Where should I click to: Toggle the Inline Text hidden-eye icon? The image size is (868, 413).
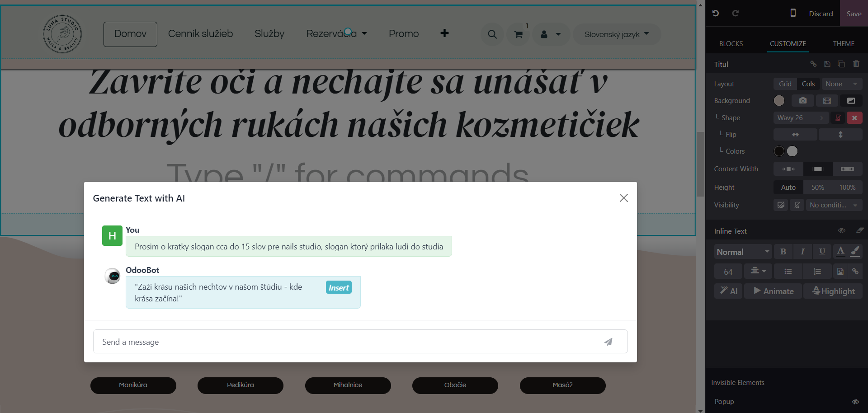point(841,231)
